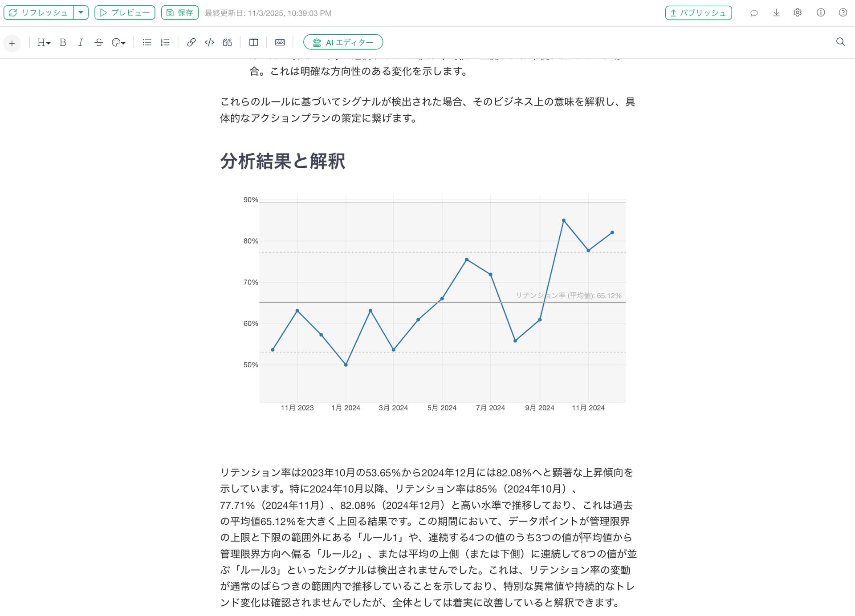Click the keyboard shortcuts icon
Viewport: 855px width, 616px height.
point(280,42)
